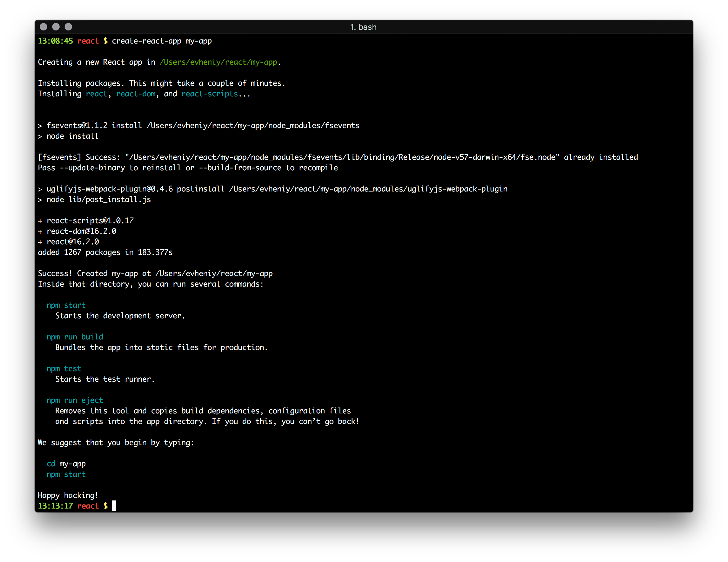The width and height of the screenshot is (728, 562).
Task: Click the green 13:08:45 timestamp on the first line
Action: tap(55, 41)
